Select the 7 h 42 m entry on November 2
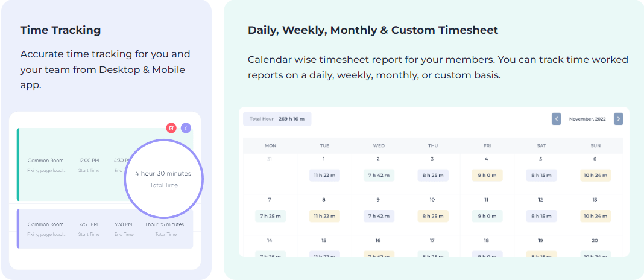This screenshot has width=644, height=280. coord(378,175)
